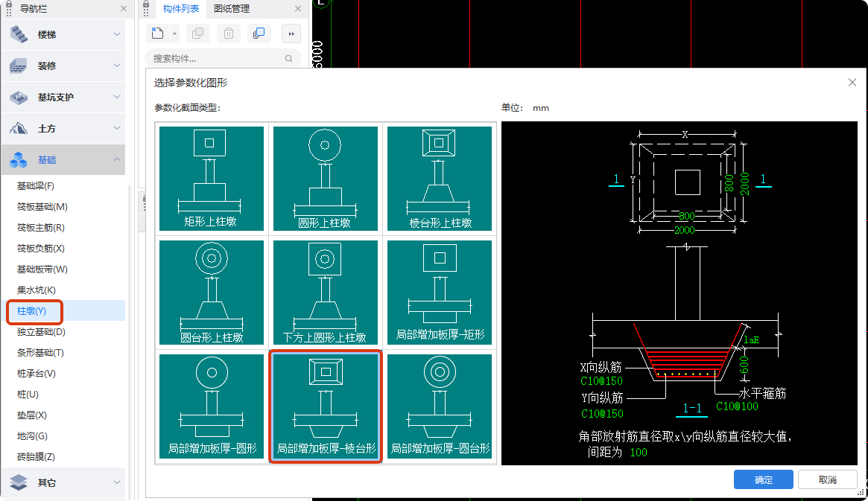Expand the 土方 category chevron

click(117, 128)
